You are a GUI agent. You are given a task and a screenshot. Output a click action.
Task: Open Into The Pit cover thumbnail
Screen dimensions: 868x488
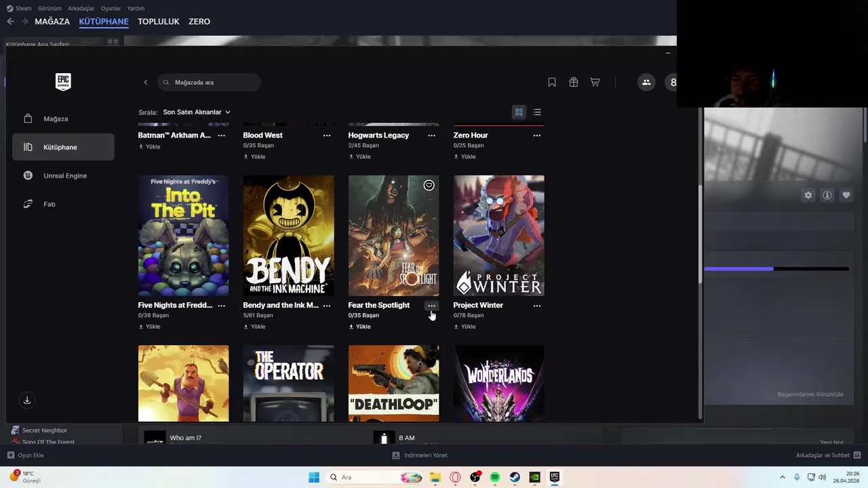pos(184,236)
